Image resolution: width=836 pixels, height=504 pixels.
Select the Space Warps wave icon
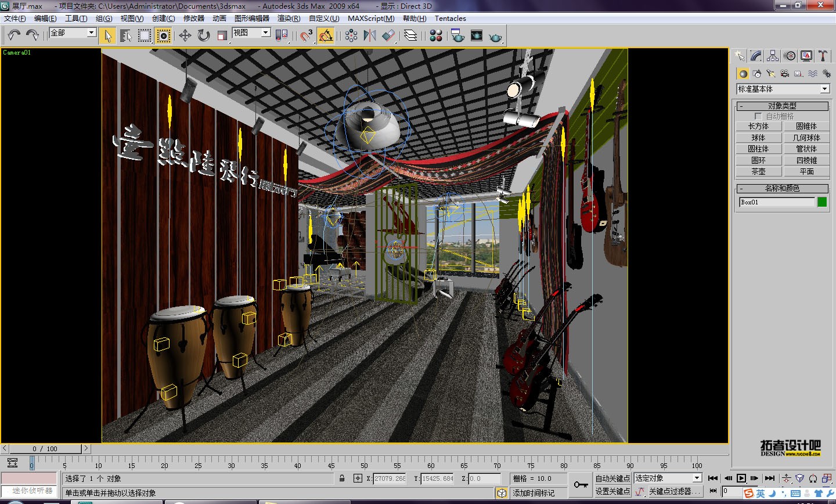(x=812, y=74)
